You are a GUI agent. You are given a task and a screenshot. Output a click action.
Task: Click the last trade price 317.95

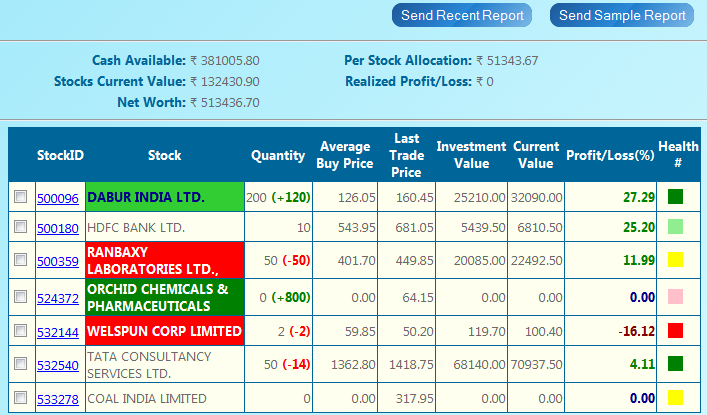pyautogui.click(x=414, y=399)
